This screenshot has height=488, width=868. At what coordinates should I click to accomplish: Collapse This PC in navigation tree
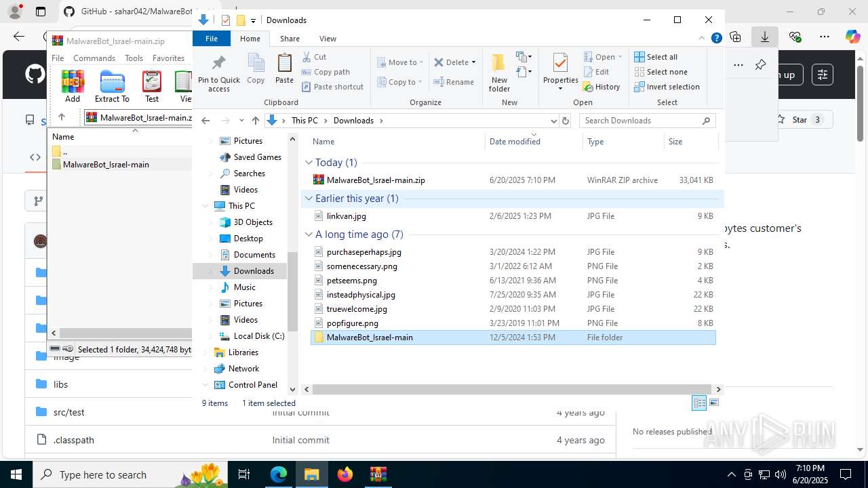click(205, 206)
